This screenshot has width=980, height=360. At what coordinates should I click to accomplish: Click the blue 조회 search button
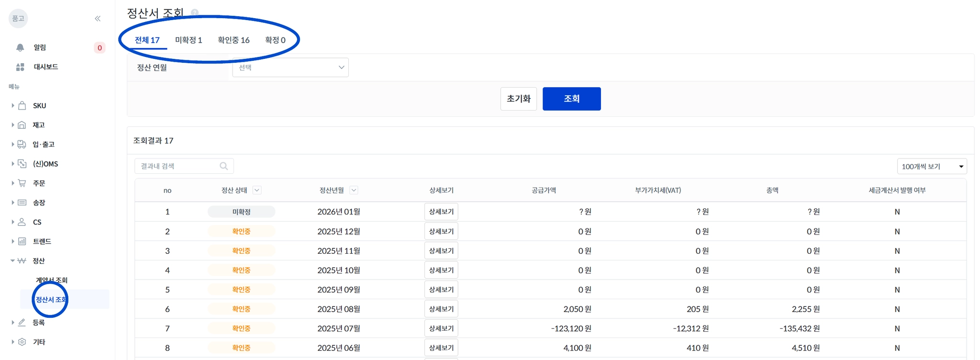coord(572,99)
